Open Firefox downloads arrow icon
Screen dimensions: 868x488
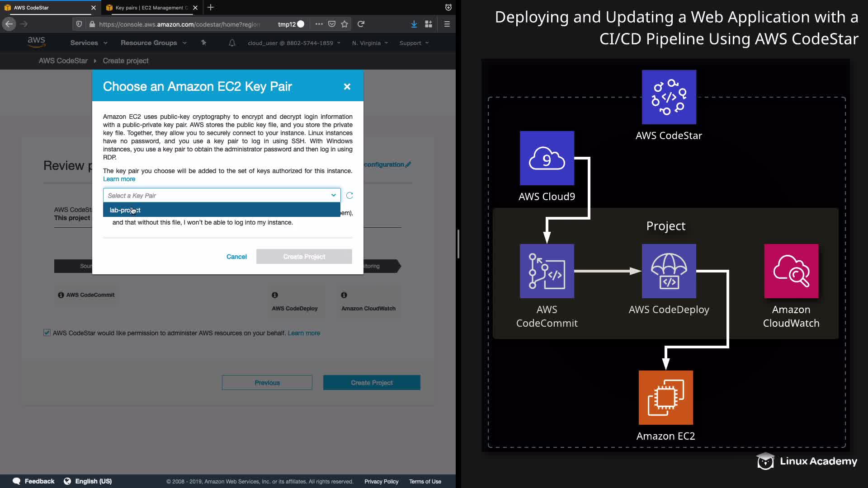pos(414,24)
